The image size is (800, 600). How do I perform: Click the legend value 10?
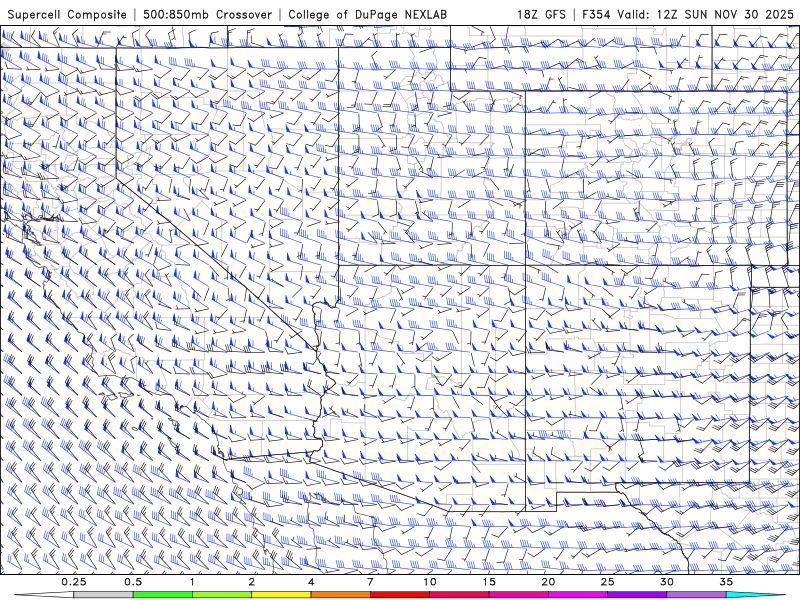(x=430, y=582)
